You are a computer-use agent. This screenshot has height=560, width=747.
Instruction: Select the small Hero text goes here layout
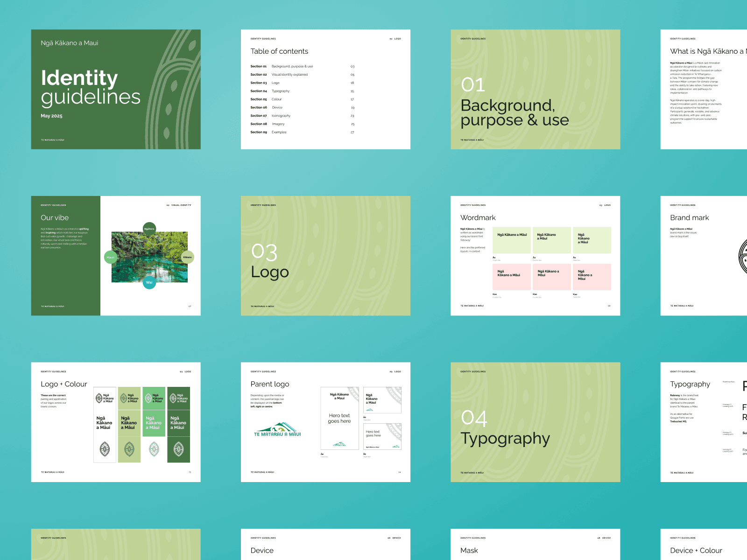(382, 436)
